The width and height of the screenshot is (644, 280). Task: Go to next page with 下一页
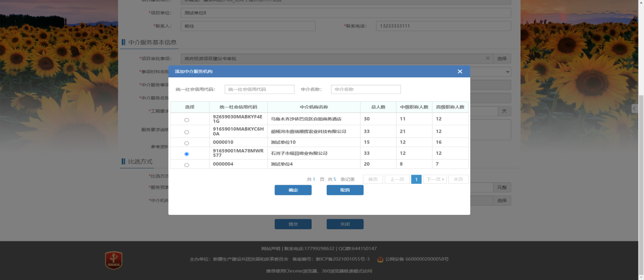[x=435, y=179]
